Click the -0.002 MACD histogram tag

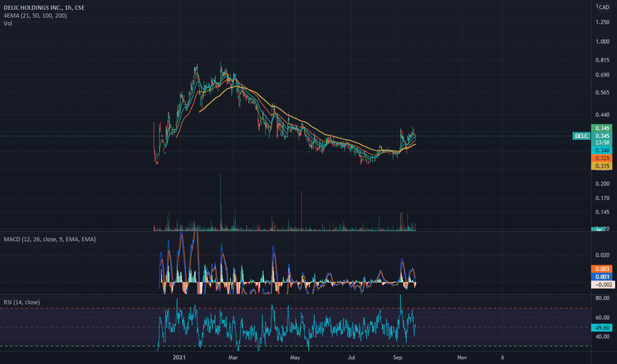(x=603, y=285)
